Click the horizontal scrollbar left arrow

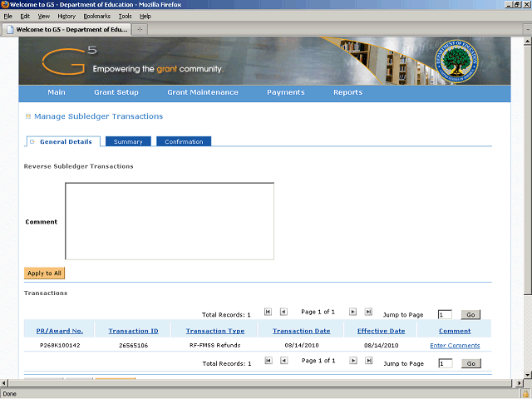tap(3, 383)
